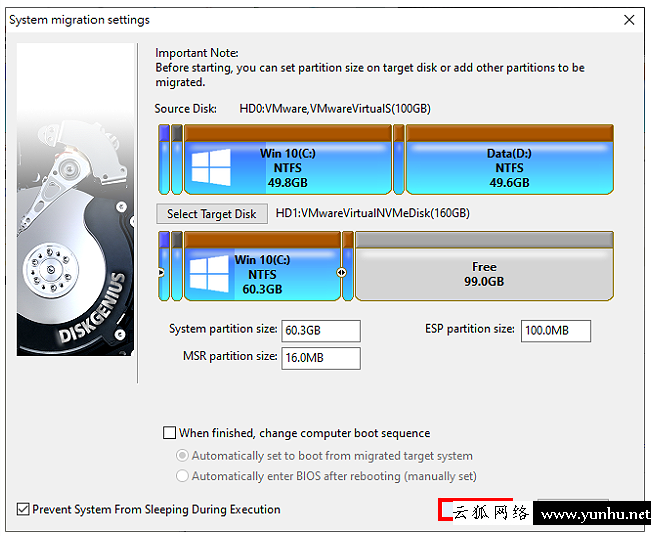This screenshot has width=654, height=536.
Task: Click source disk name HD0:VMware,VMwareVirtualS(100GB)
Action: coord(335,109)
